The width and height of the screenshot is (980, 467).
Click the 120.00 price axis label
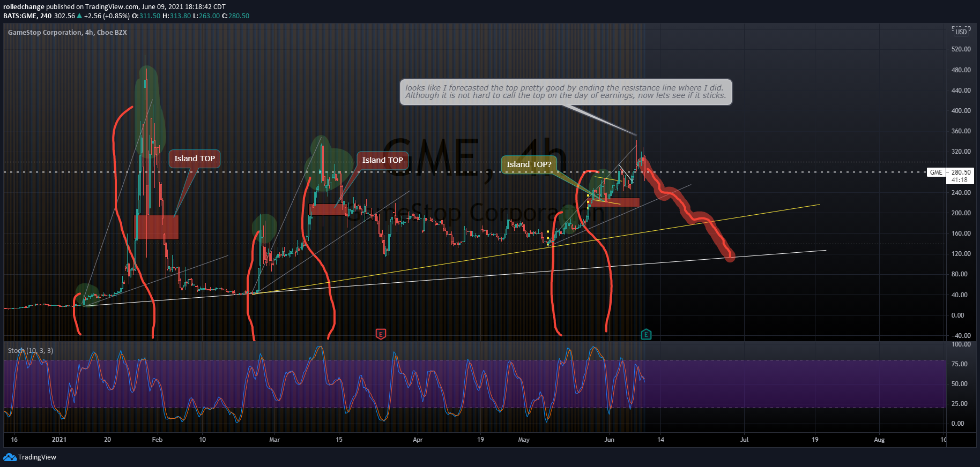(961, 254)
